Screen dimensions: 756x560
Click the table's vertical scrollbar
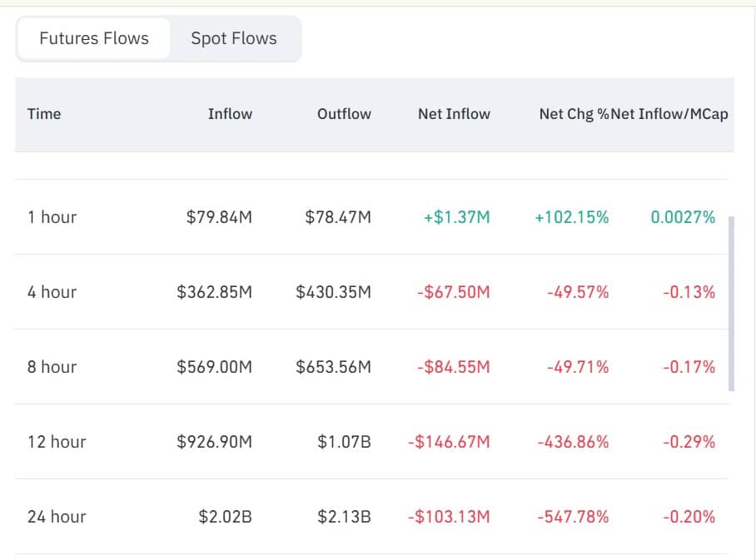click(x=731, y=304)
